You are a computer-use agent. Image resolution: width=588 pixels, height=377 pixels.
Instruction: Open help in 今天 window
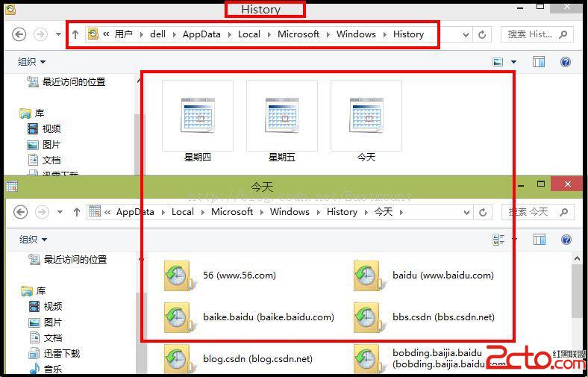pyautogui.click(x=566, y=240)
